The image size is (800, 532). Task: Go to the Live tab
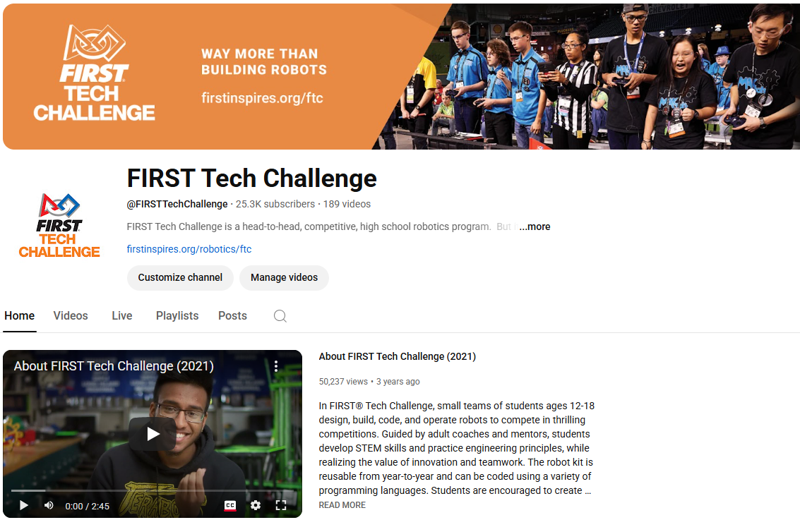click(x=122, y=316)
